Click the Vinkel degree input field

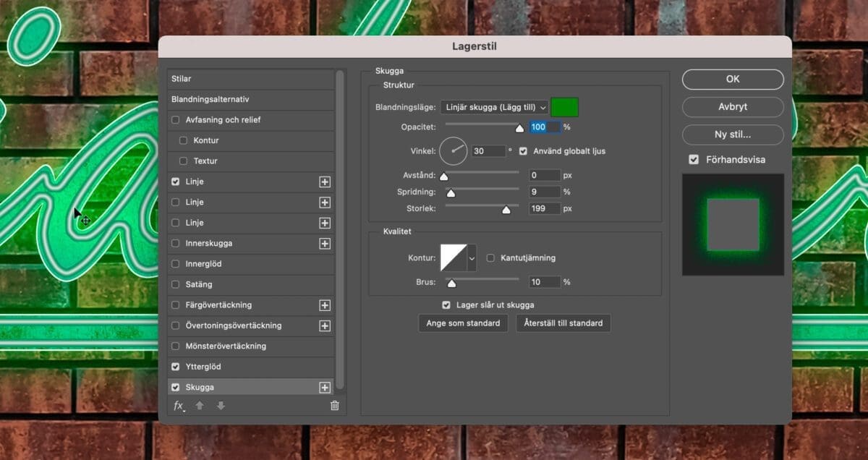(488, 151)
